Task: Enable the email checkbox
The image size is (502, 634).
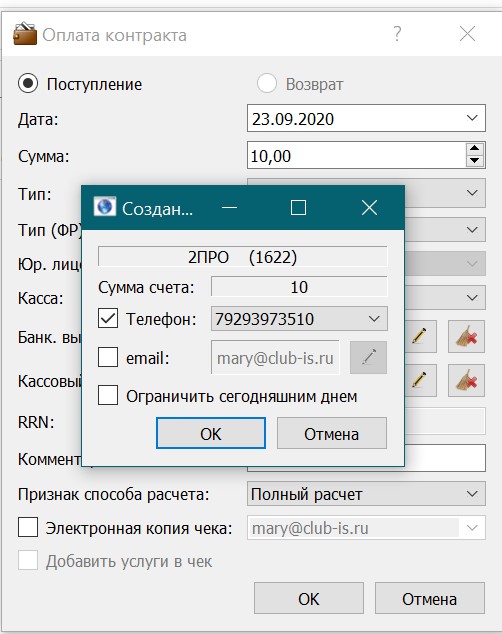Action: [x=108, y=357]
